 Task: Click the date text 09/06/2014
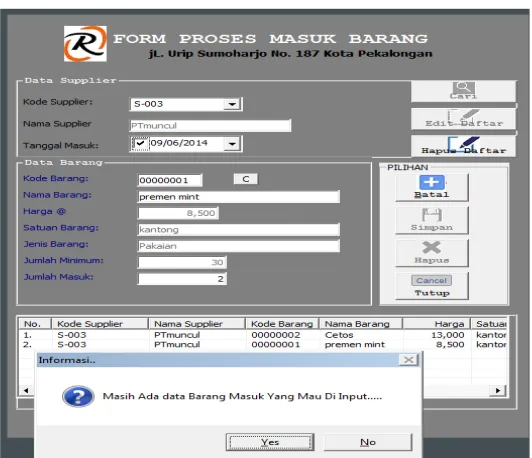click(179, 143)
